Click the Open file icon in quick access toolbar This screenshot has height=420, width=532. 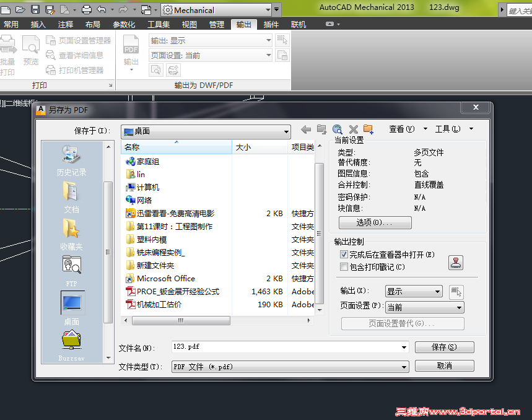(x=20, y=9)
